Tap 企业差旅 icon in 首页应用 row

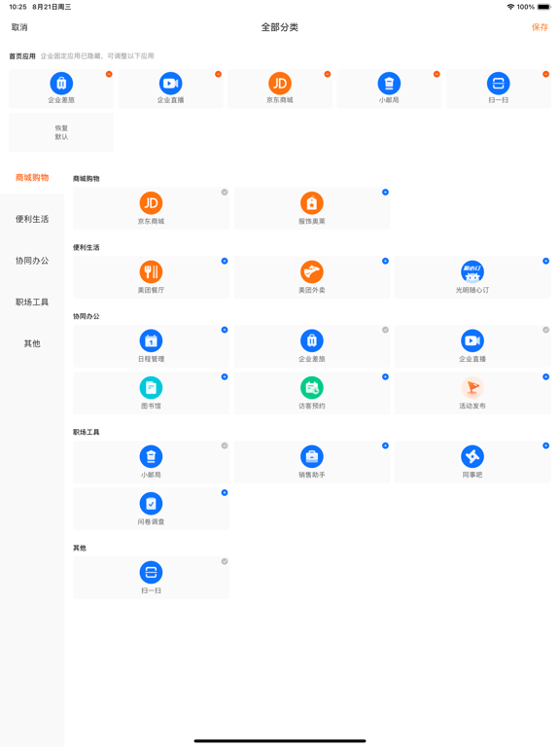61,84
